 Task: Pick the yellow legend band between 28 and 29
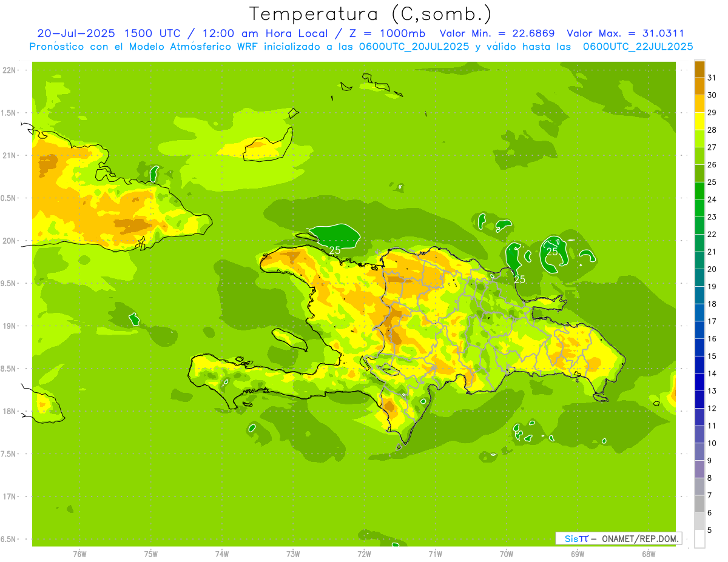(699, 121)
